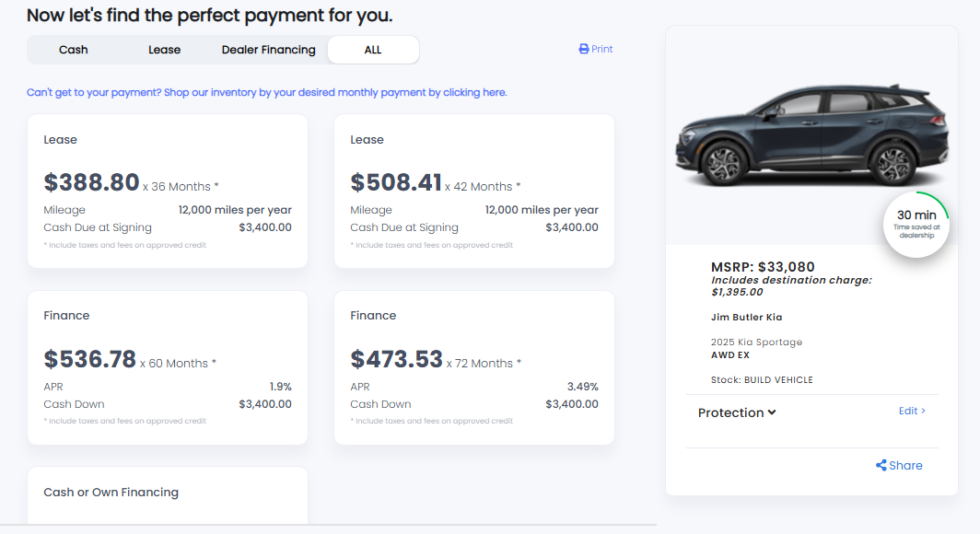Click the Share text label
This screenshot has height=534, width=980.
click(x=905, y=466)
